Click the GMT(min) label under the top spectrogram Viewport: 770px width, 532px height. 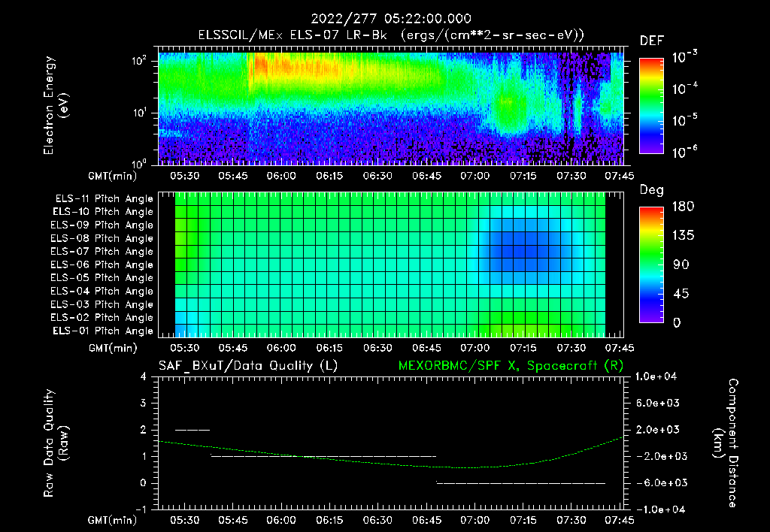point(113,176)
